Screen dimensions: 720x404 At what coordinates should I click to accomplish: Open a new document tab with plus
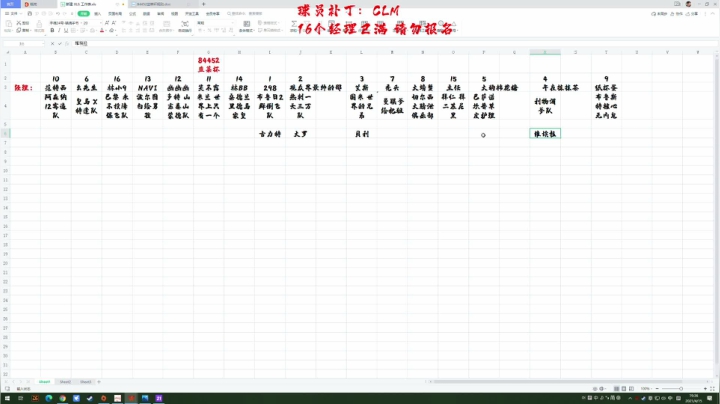(203, 4)
